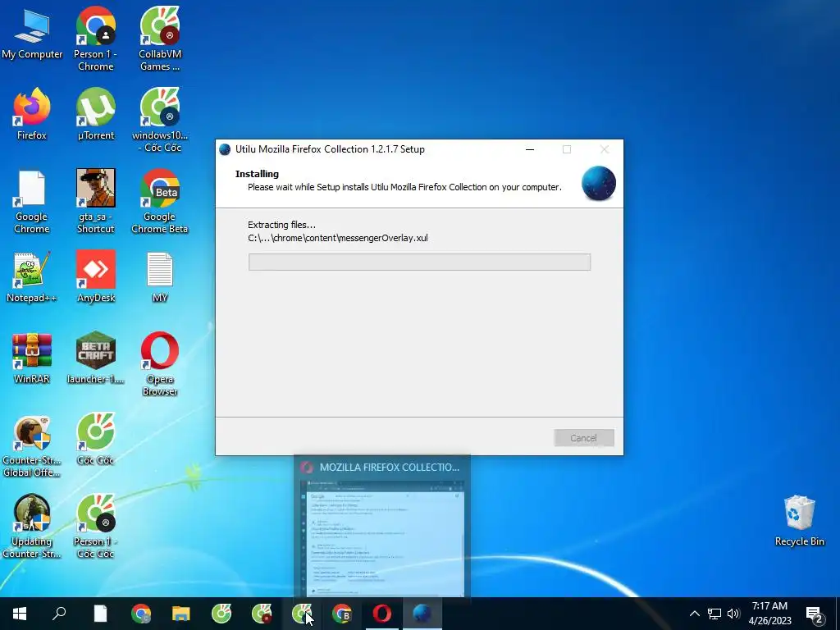This screenshot has height=630, width=840.
Task: Open File Explorer from the taskbar
Action: 181,614
